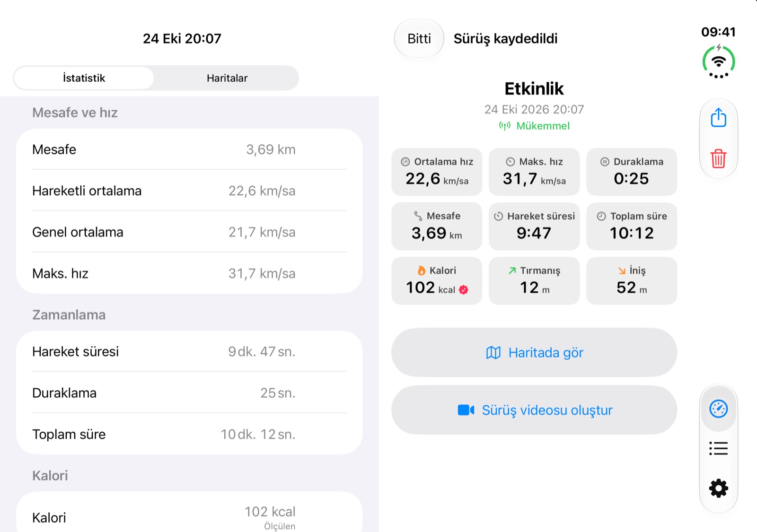This screenshot has height=532, width=757.
Task: Select the Maks. hız 31,7 km/sa row
Action: (x=189, y=273)
